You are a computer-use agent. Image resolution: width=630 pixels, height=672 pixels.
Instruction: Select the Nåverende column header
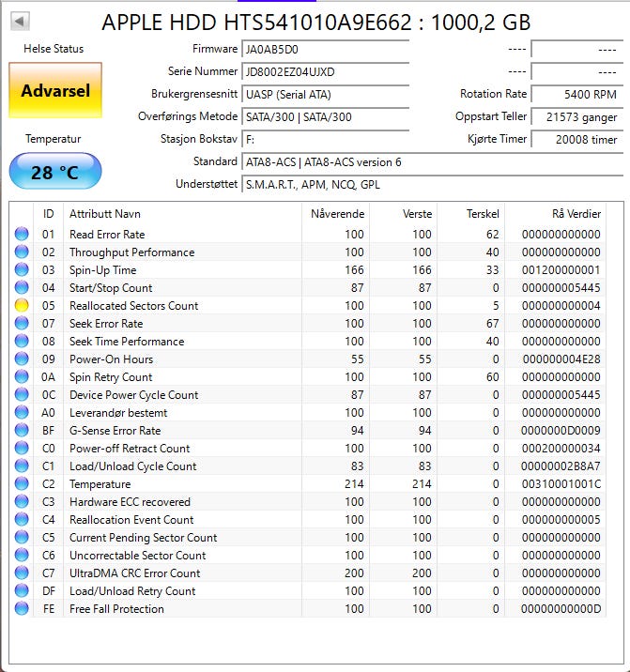(336, 213)
